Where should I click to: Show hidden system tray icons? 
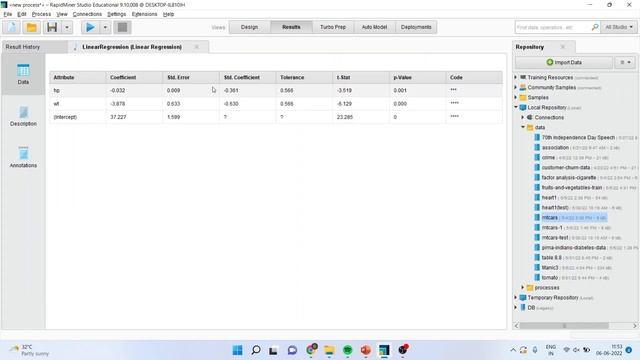click(513, 350)
